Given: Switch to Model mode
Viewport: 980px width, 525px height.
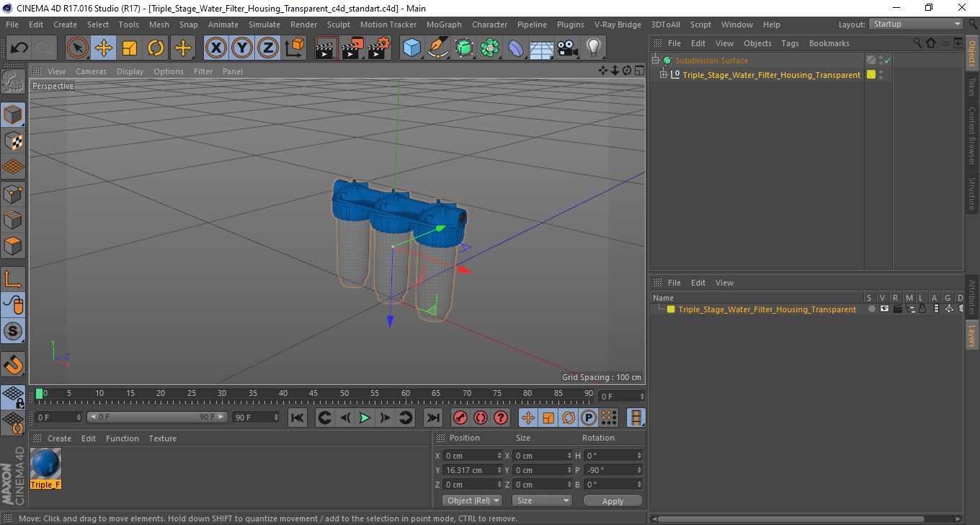Looking at the screenshot, I should click(x=13, y=115).
